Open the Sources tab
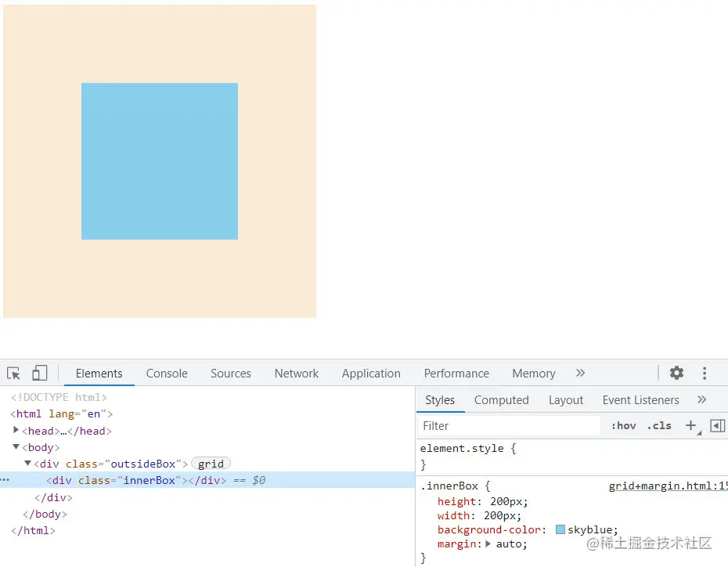This screenshot has width=728, height=567. [x=231, y=374]
